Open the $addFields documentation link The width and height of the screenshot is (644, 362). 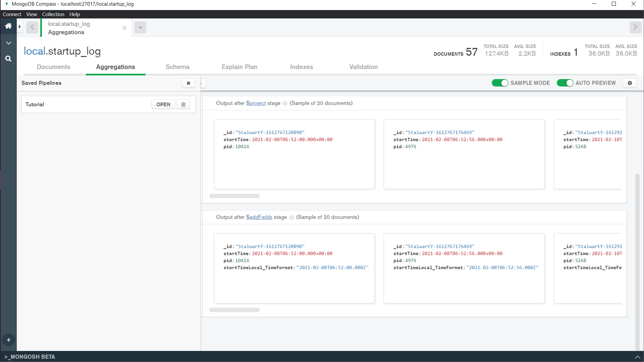(259, 217)
